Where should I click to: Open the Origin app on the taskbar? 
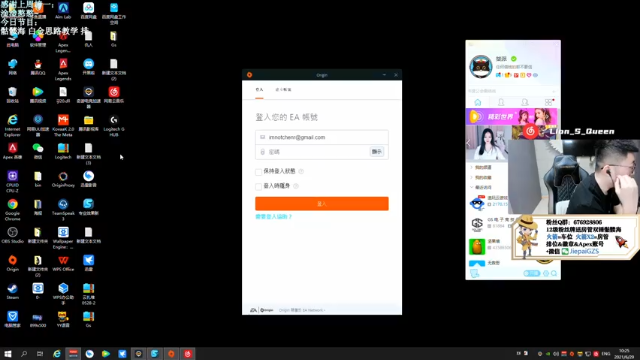pyautogui.click(x=171, y=354)
